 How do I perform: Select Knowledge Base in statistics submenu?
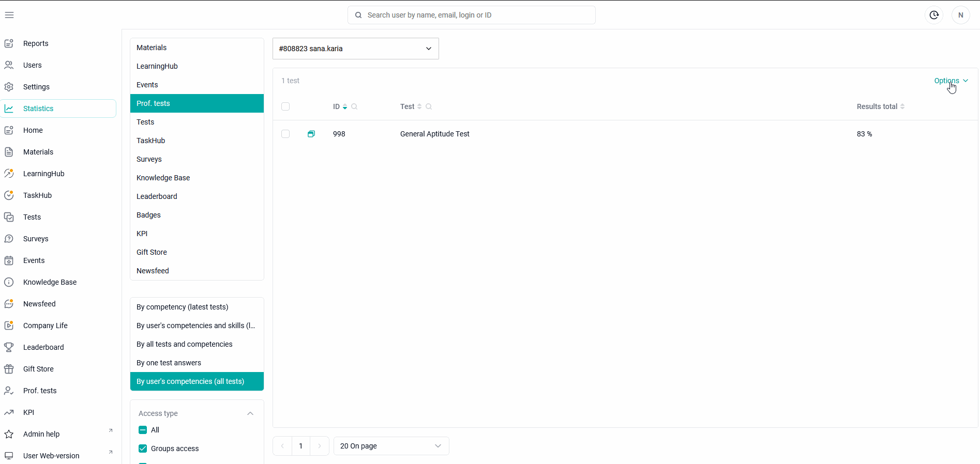(197, 178)
